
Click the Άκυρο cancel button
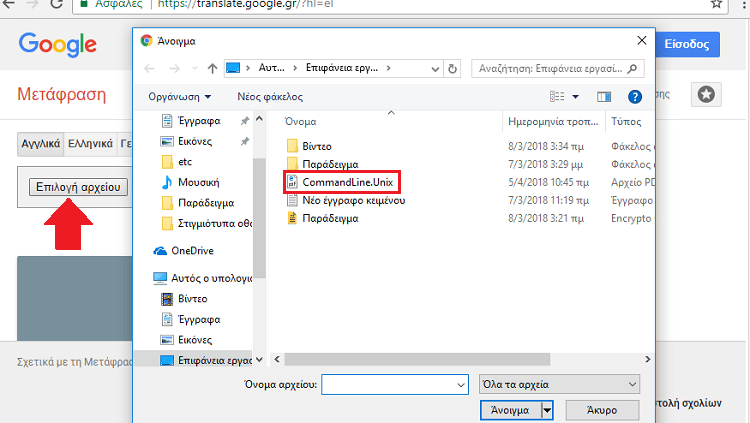(602, 410)
